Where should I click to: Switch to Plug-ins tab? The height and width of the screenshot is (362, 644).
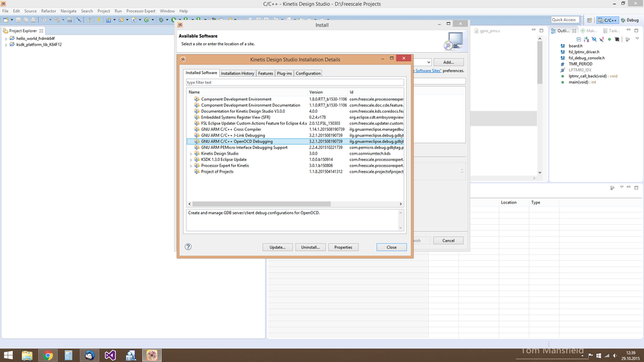pos(284,73)
